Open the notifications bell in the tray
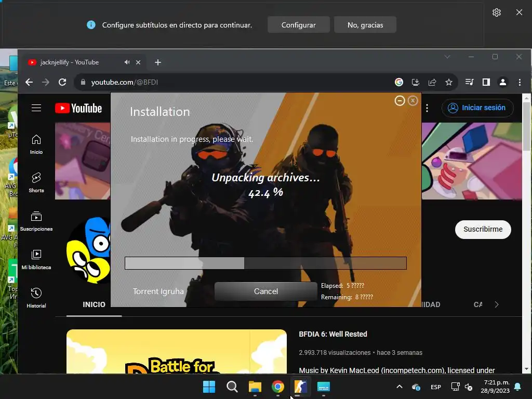Viewport: 532px width, 399px height. click(518, 387)
